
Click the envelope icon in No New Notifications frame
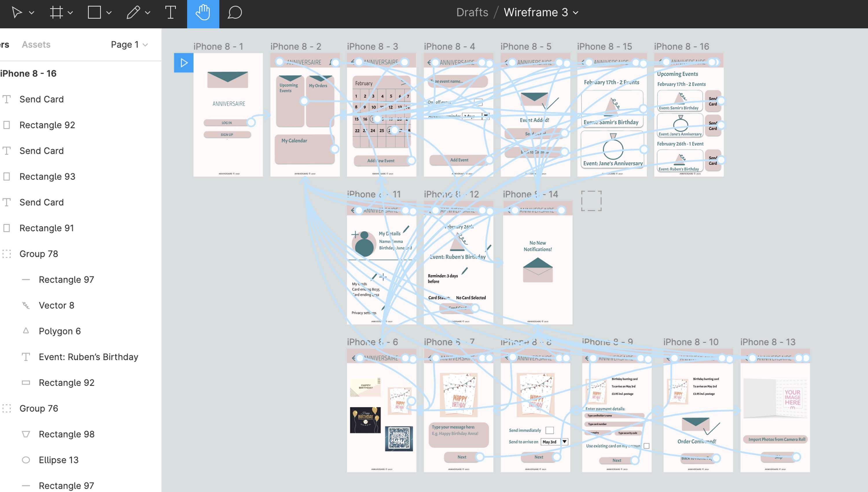pos(538,270)
